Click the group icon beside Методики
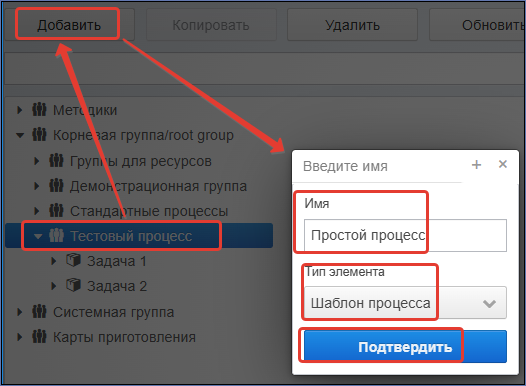526x386 pixels. tap(39, 110)
